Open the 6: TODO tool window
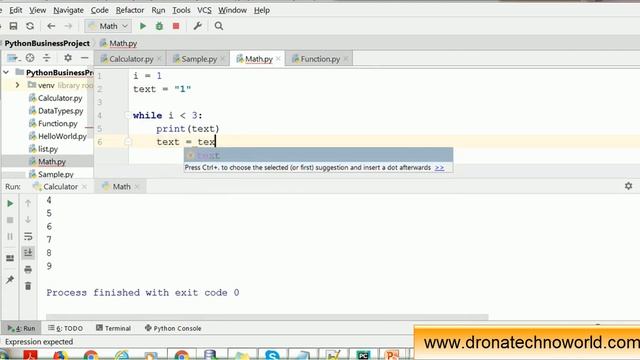 [x=65, y=328]
